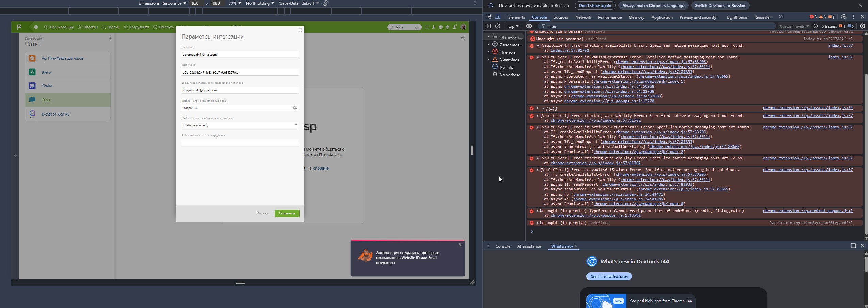
Task: Click the warnings count badge showing 3
Action: 822,17
